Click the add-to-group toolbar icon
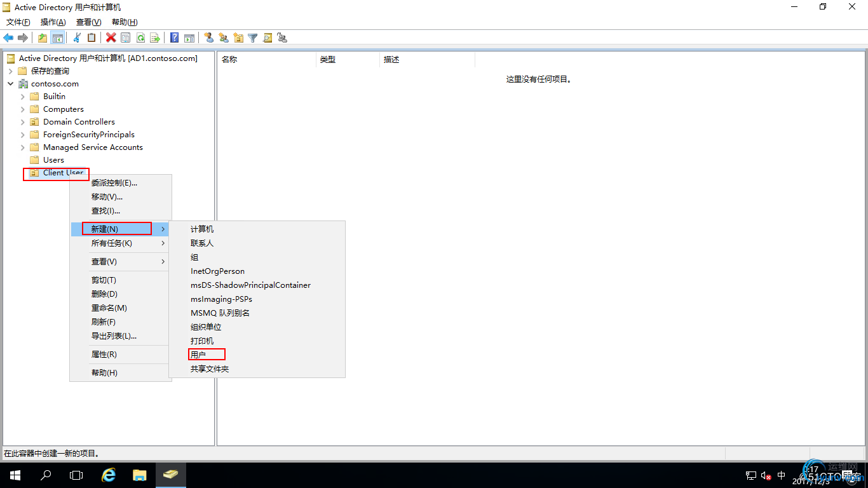The image size is (868, 488). pyautogui.click(x=282, y=37)
